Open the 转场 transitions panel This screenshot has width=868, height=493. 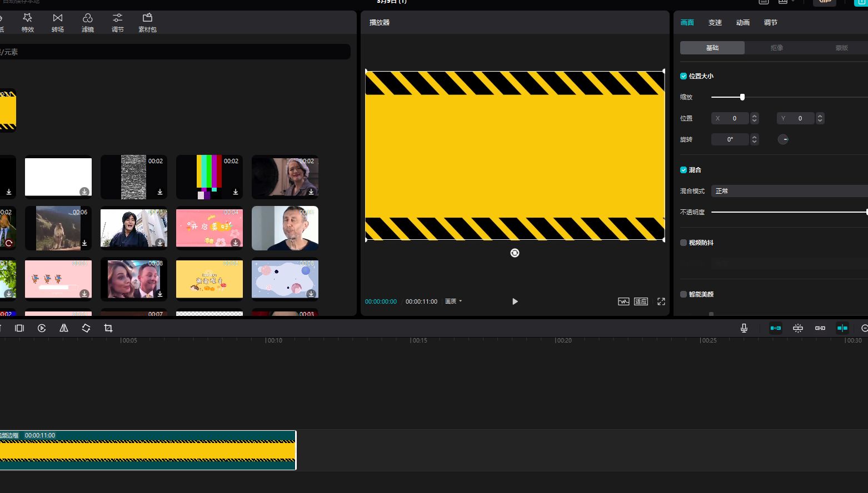coord(58,23)
